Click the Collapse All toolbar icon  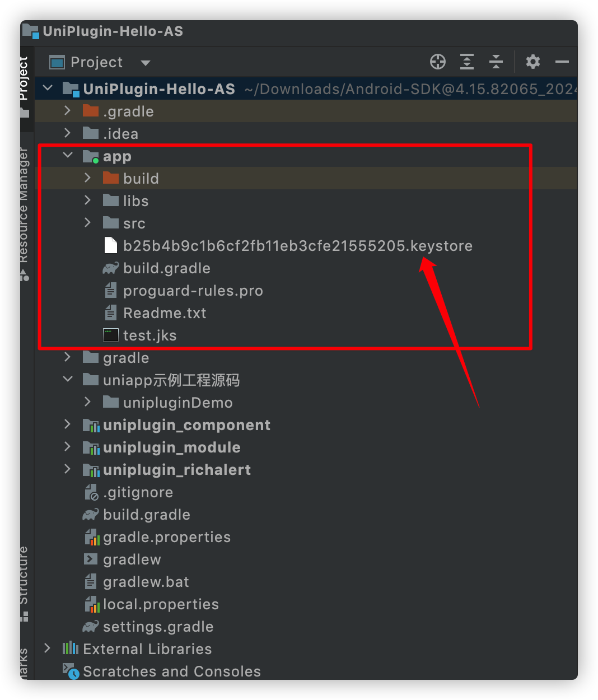tap(496, 62)
